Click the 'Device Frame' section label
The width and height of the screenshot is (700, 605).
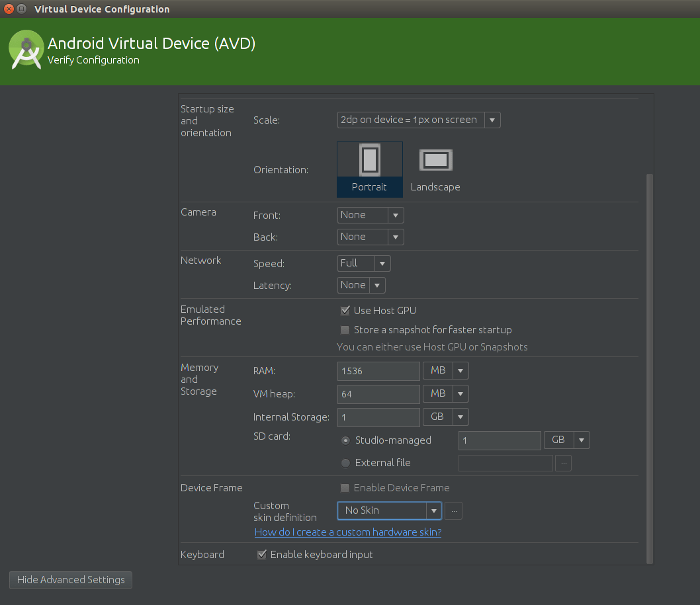[212, 488]
